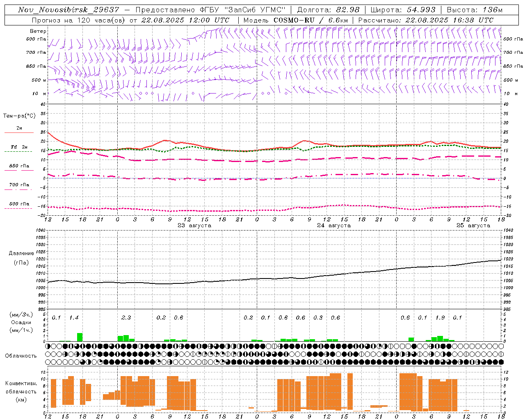Click the 23 августа date label
This screenshot has height=420, width=525.
click(x=194, y=226)
